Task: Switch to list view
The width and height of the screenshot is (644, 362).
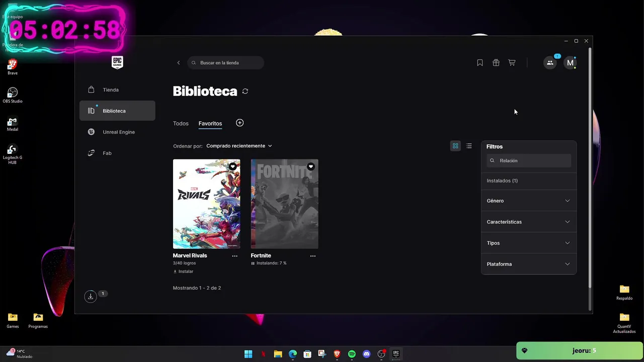Action: point(469,146)
